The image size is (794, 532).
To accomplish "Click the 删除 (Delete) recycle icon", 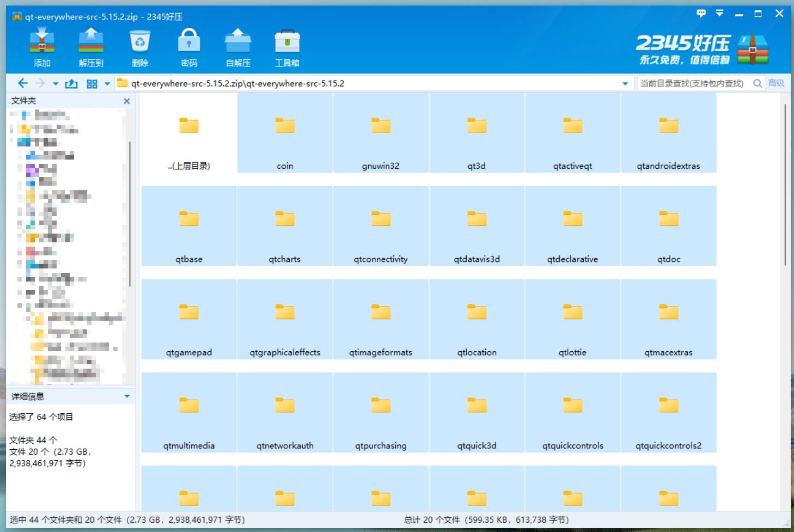I will [x=140, y=47].
